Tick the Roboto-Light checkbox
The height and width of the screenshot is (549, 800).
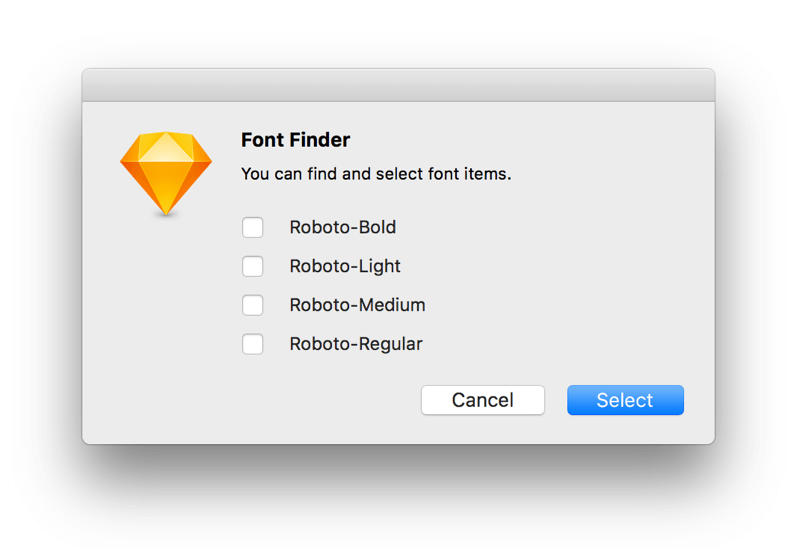pyautogui.click(x=253, y=266)
